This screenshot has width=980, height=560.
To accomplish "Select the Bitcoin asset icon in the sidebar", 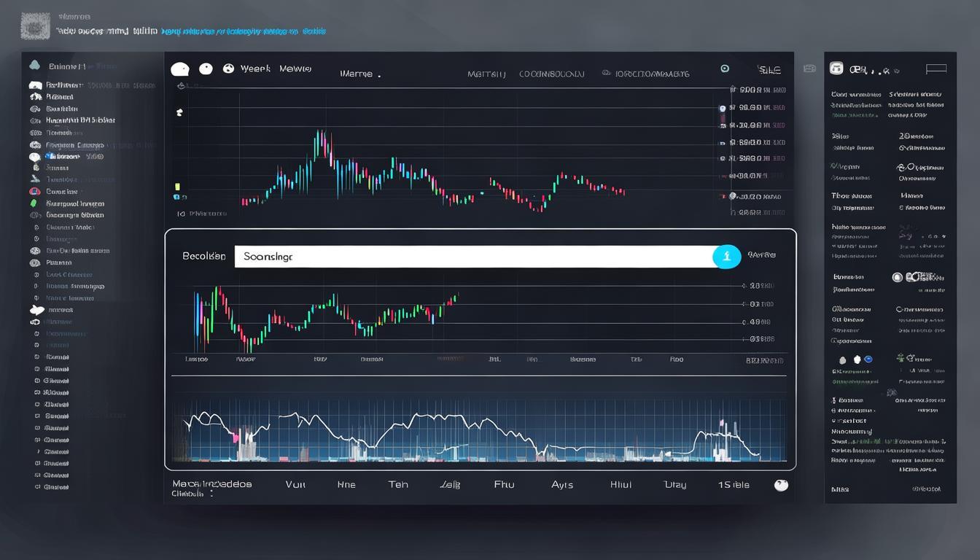I will (35, 156).
